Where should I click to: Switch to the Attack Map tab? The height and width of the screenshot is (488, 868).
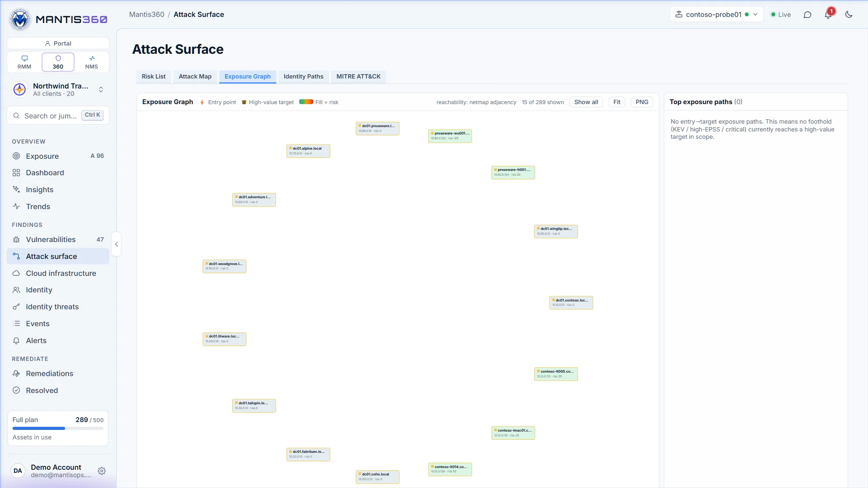click(195, 76)
